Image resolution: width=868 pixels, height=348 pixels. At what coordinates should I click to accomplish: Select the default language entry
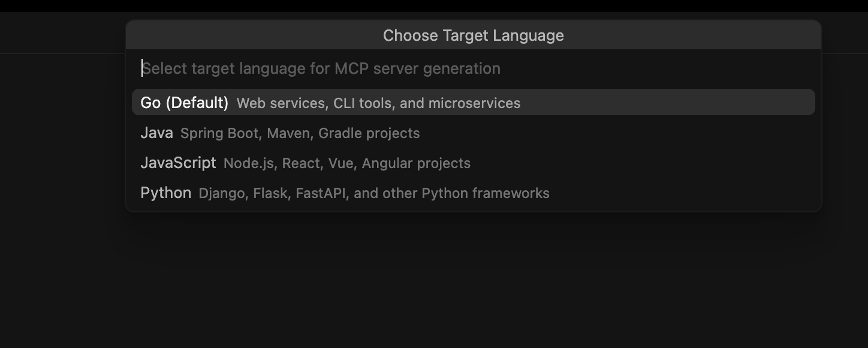pos(183,102)
